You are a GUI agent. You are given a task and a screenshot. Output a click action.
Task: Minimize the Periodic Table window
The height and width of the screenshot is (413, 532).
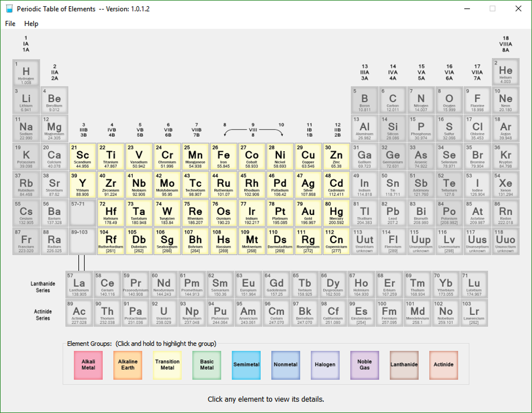[x=467, y=8]
